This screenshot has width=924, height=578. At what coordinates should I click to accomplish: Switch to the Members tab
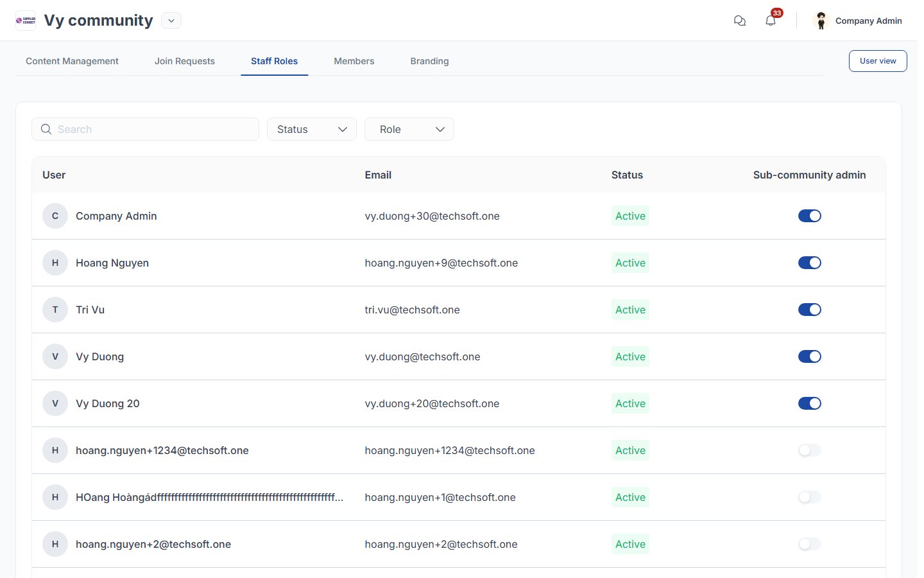(x=354, y=61)
